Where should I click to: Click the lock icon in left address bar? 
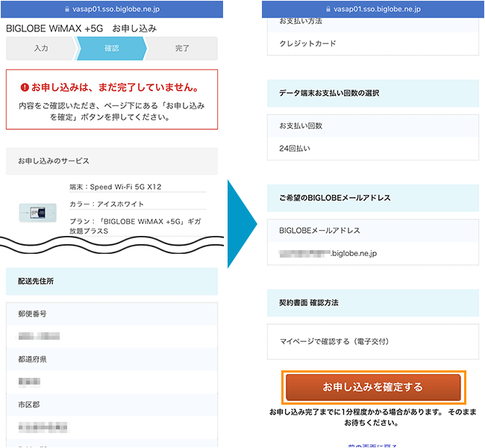pyautogui.click(x=67, y=9)
